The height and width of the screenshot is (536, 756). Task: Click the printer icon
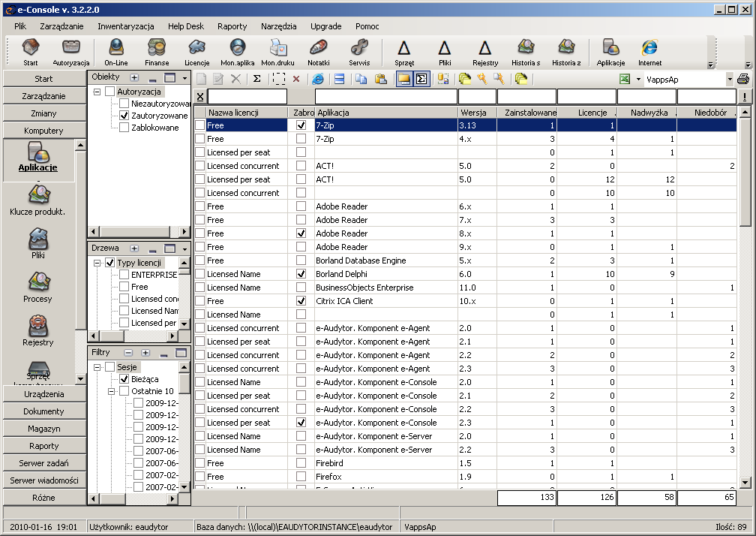(x=743, y=79)
